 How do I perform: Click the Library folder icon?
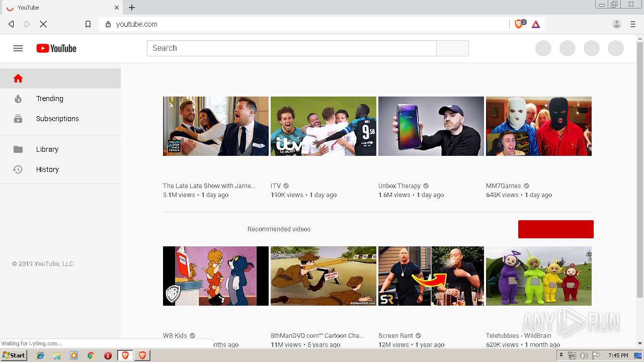coord(18,149)
